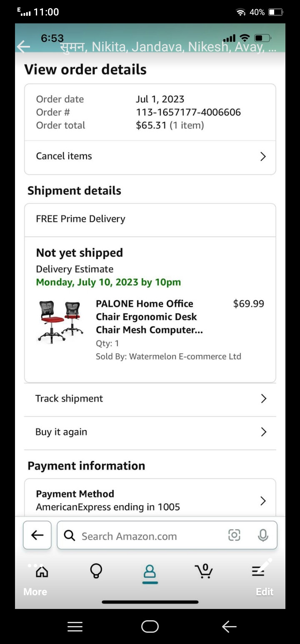Open the lightbulb Inspire tab icon
This screenshot has width=300, height=644.
96,571
